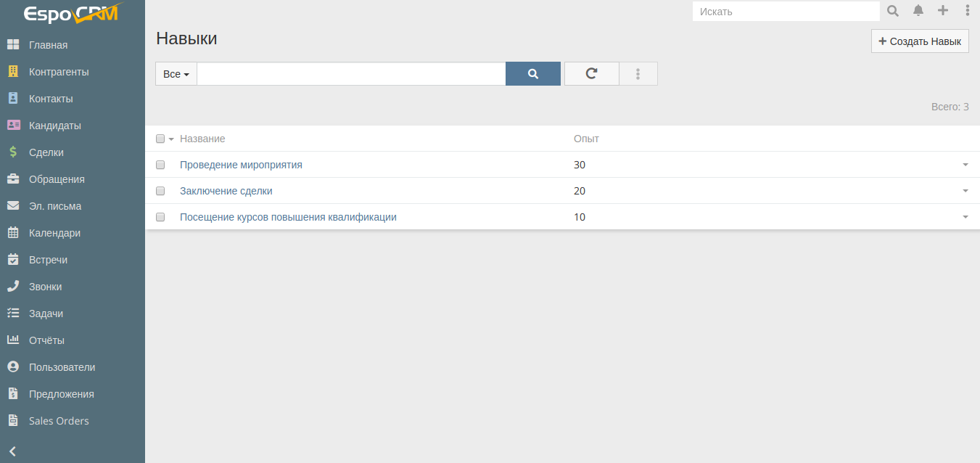
Task: Open the Все filter dropdown
Action: coord(176,74)
